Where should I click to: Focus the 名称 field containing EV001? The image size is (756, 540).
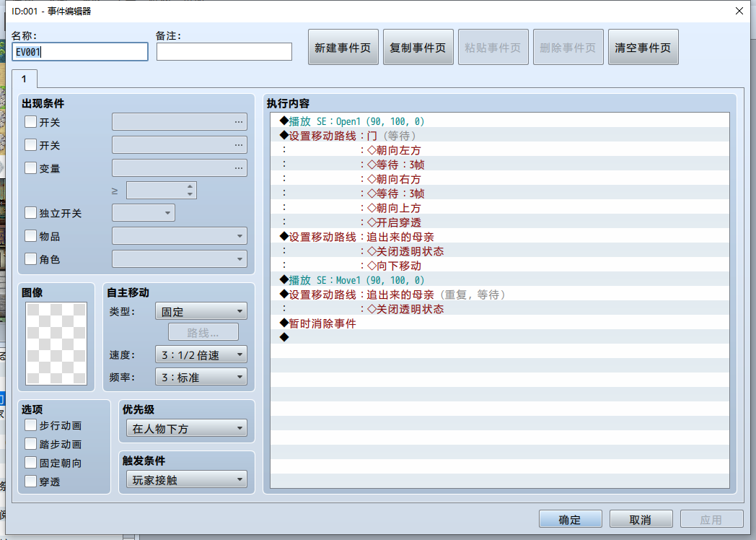(x=79, y=52)
